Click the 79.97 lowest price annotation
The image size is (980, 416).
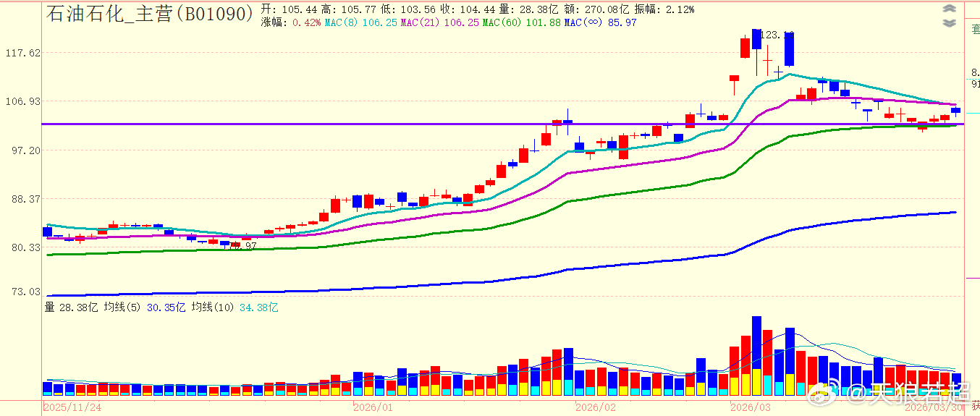pyautogui.click(x=243, y=246)
